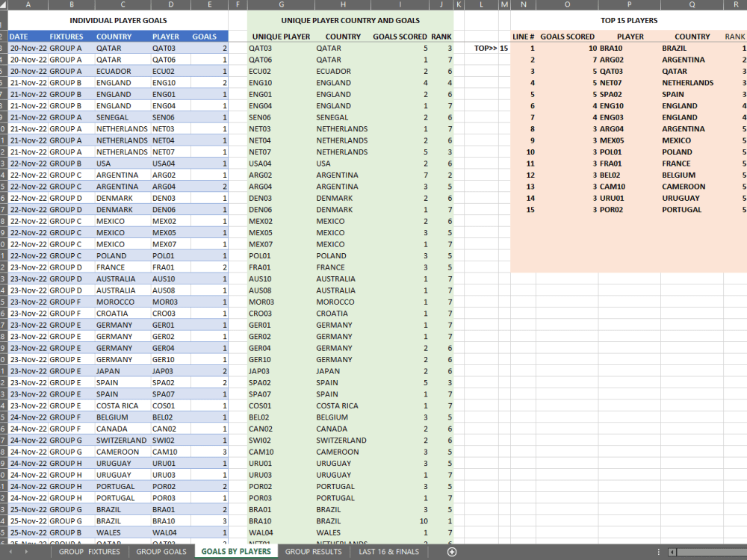Image resolution: width=747 pixels, height=560 pixels.
Task: Click the GOALS header cell
Action: (x=209, y=37)
